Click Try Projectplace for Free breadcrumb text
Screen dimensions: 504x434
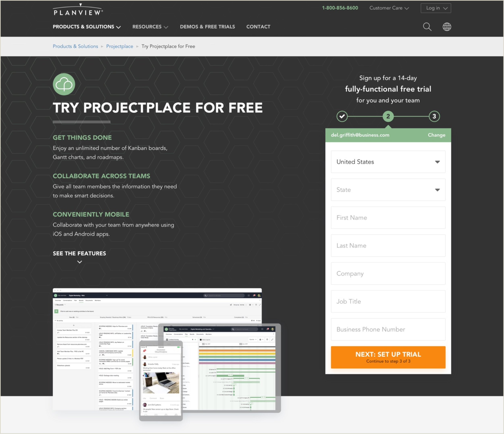click(168, 46)
